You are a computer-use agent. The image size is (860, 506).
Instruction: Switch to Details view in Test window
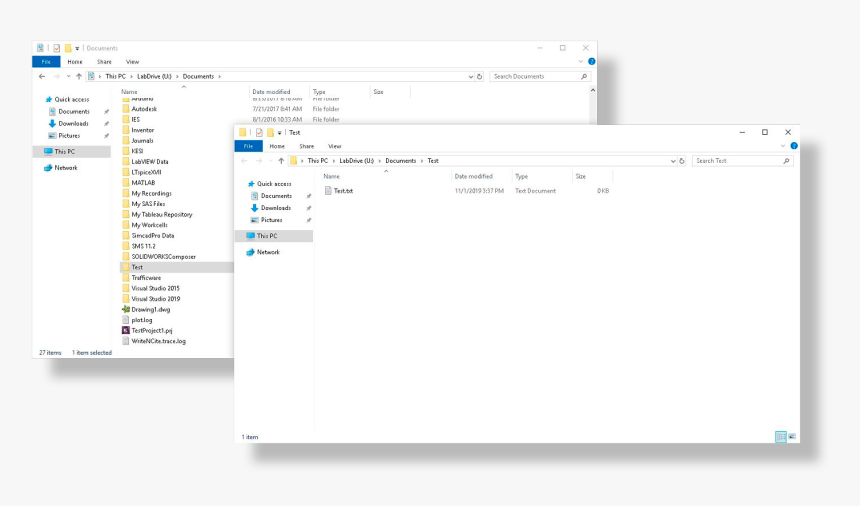pos(780,437)
